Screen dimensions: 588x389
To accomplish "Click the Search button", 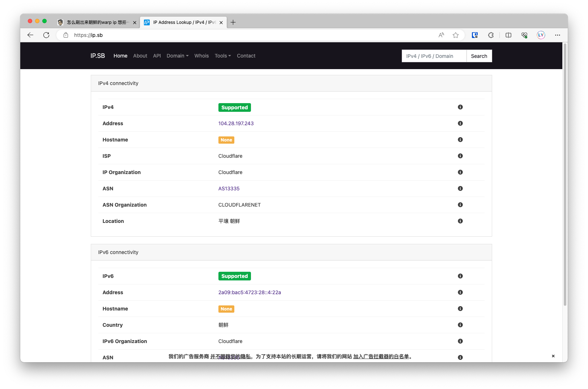I will click(479, 56).
